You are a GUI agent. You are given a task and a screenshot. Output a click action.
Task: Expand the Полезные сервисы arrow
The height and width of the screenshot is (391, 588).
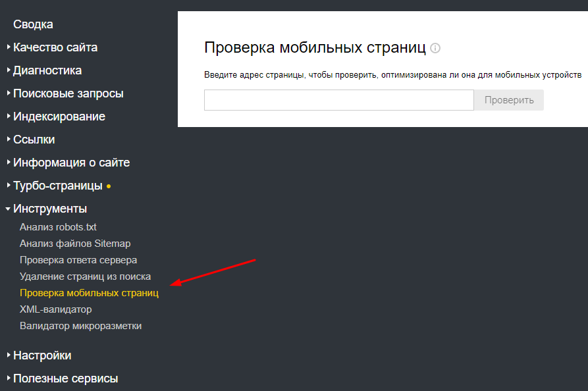[x=9, y=378]
